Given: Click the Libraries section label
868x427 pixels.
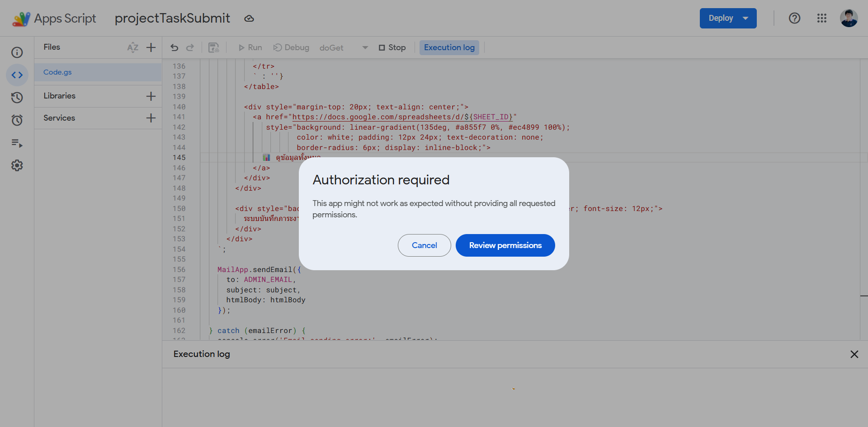Looking at the screenshot, I should [x=60, y=96].
